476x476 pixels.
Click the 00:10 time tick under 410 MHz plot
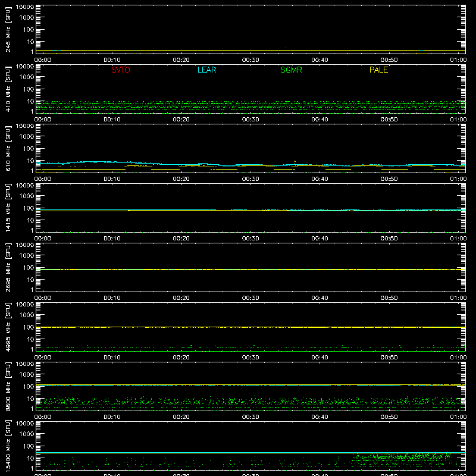[112, 120]
